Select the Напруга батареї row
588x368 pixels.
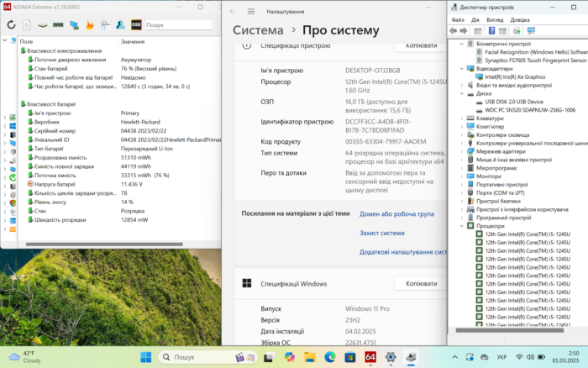tap(120, 184)
